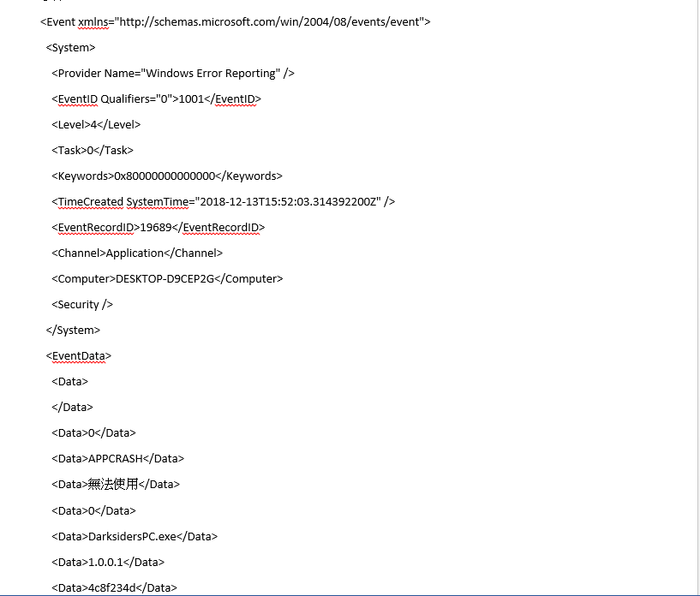
Task: Click the EventID Qualifiers 1001 line
Action: tap(156, 99)
